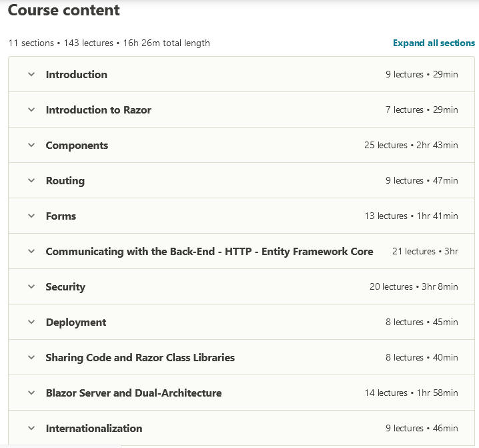Open Blazor Server and Dual-Architecture title
Viewport: 479px width, 448px height.
pos(133,393)
